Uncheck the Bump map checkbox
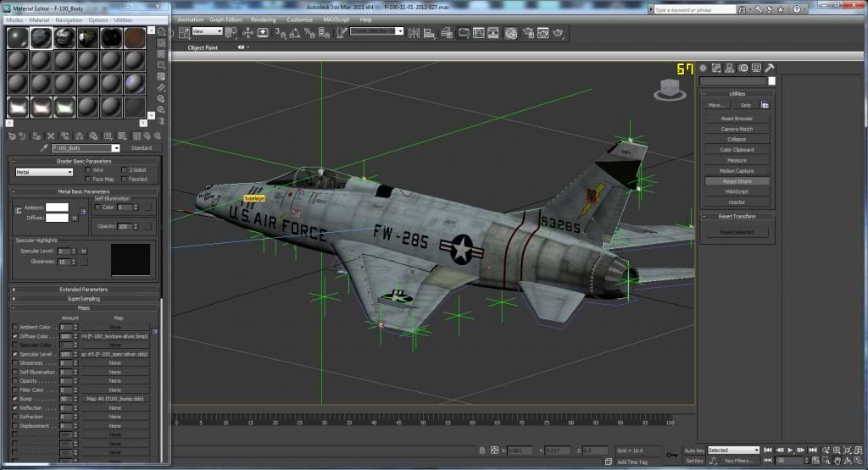 (14, 398)
